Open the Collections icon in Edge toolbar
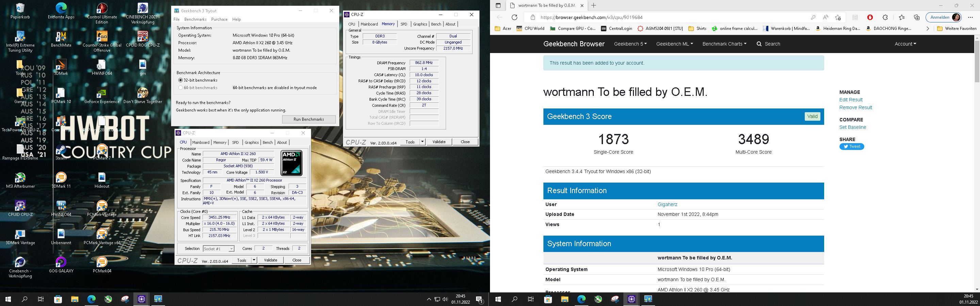 (916, 17)
